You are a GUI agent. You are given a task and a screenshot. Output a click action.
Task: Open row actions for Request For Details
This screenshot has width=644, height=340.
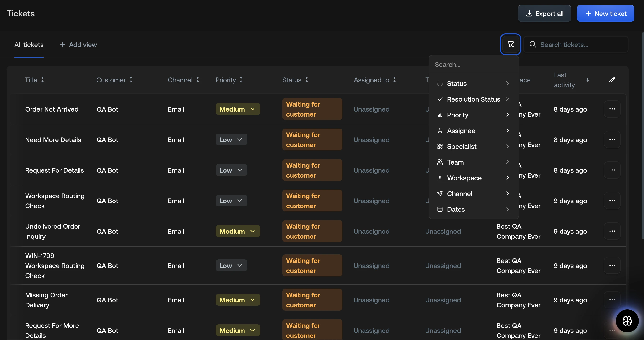click(x=612, y=170)
